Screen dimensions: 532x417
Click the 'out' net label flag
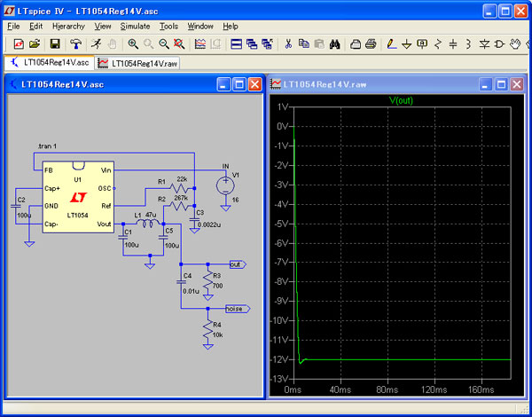[x=238, y=264]
